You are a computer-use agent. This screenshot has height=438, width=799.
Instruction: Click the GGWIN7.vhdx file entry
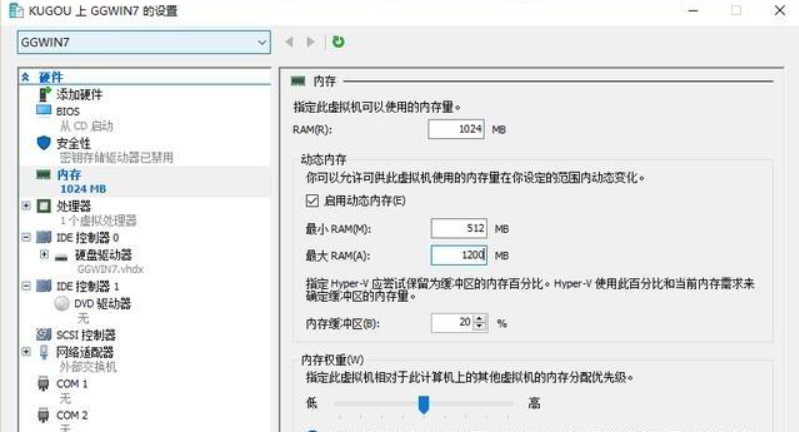coord(110,269)
